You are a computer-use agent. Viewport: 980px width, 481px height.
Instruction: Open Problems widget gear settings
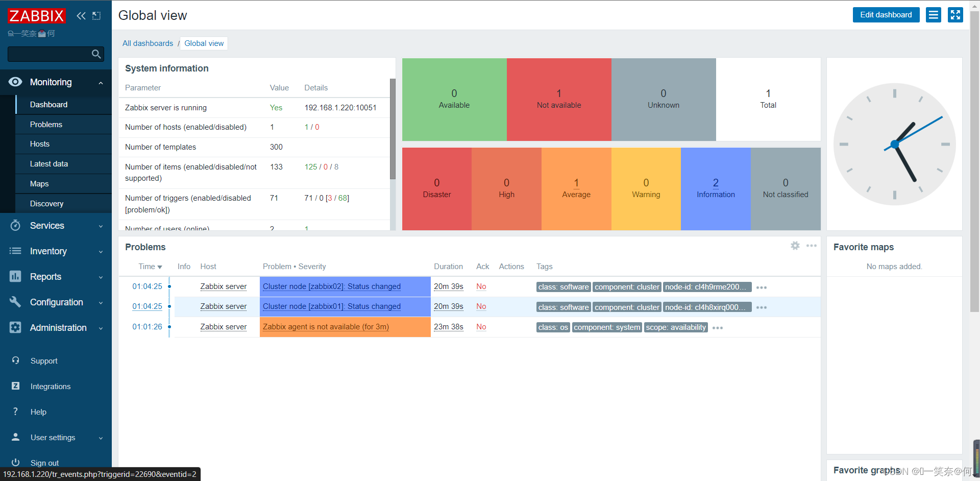[795, 246]
